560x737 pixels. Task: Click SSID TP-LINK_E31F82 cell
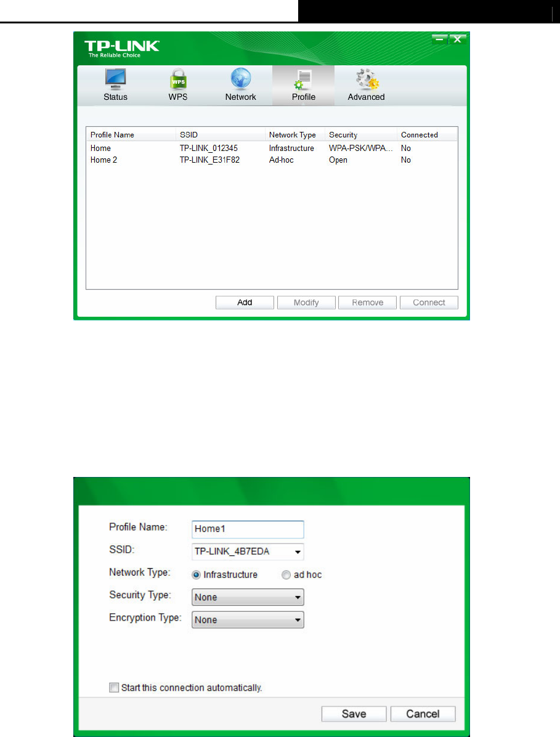coord(209,160)
